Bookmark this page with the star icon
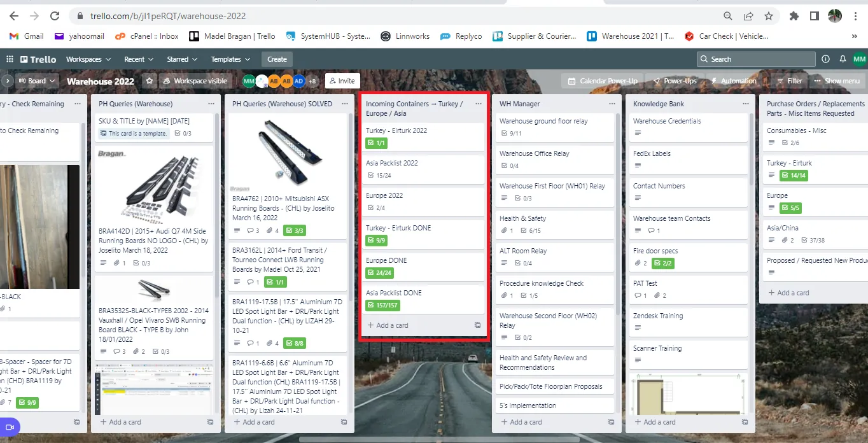The image size is (868, 443). click(769, 16)
